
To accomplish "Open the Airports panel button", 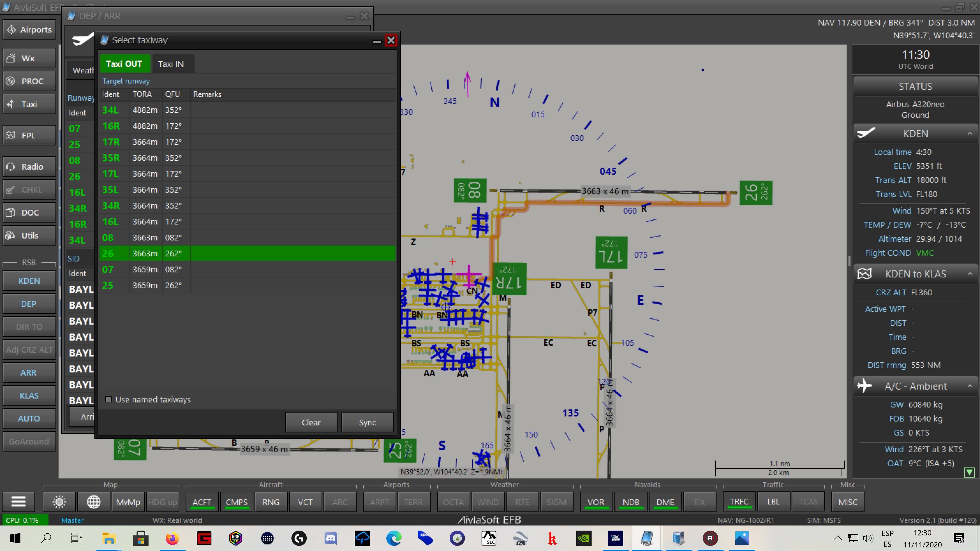I will pyautogui.click(x=29, y=30).
